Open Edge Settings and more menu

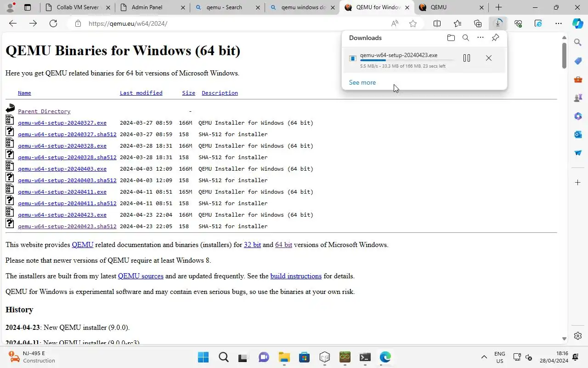click(559, 23)
